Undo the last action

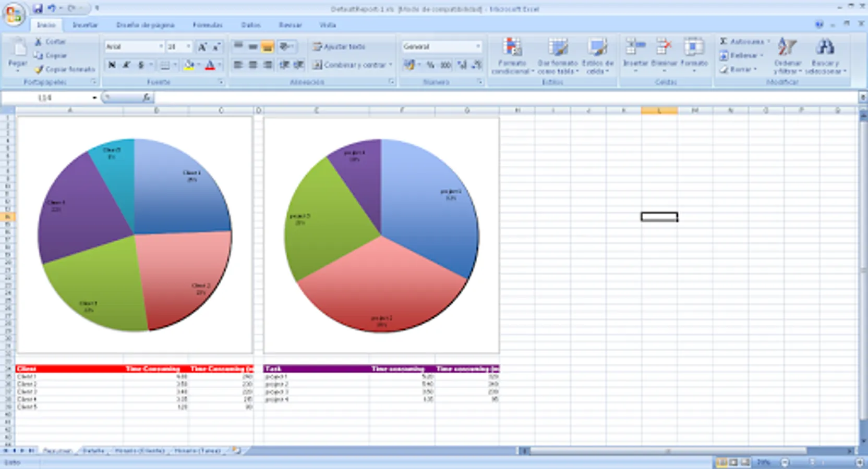[x=51, y=8]
